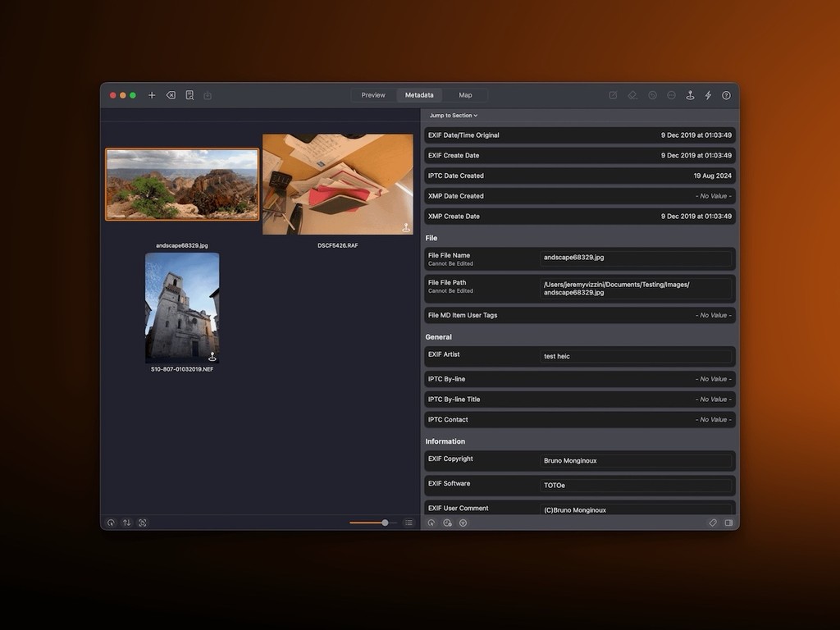Click the EXIF Artist input field
The width and height of the screenshot is (840, 630).
click(x=636, y=357)
